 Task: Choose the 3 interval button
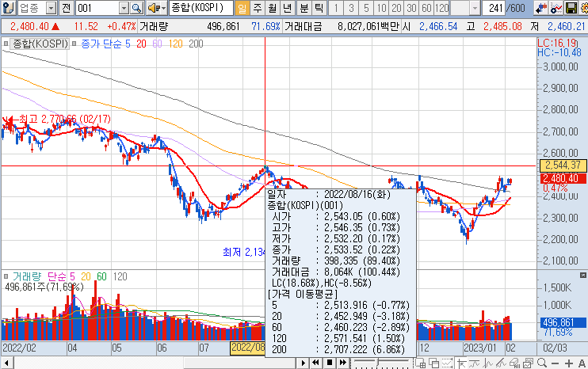click(x=351, y=8)
